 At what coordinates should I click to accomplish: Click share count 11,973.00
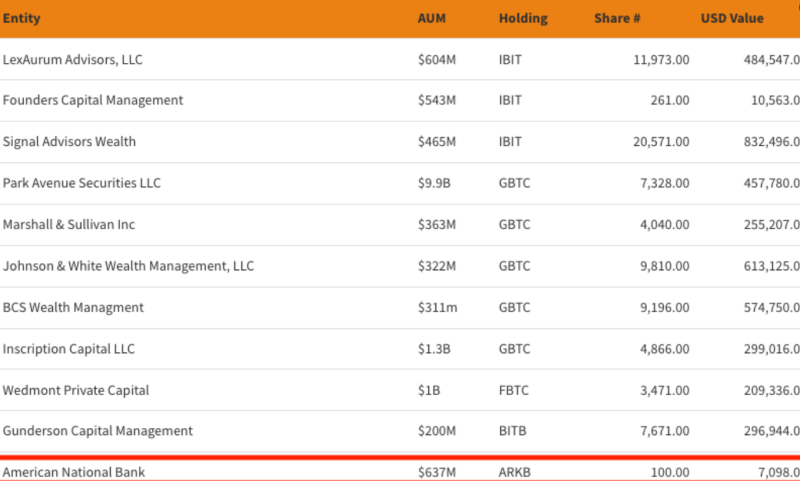pyautogui.click(x=661, y=60)
